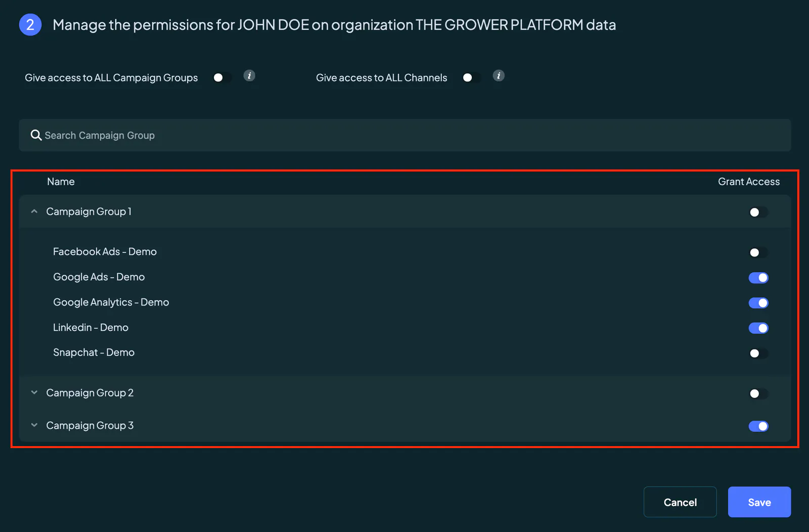
Task: Click the Grant Access column header
Action: click(749, 182)
